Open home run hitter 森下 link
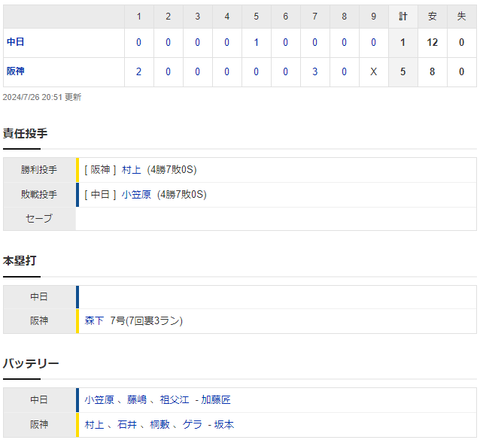The height and width of the screenshot is (443, 480). [x=94, y=321]
